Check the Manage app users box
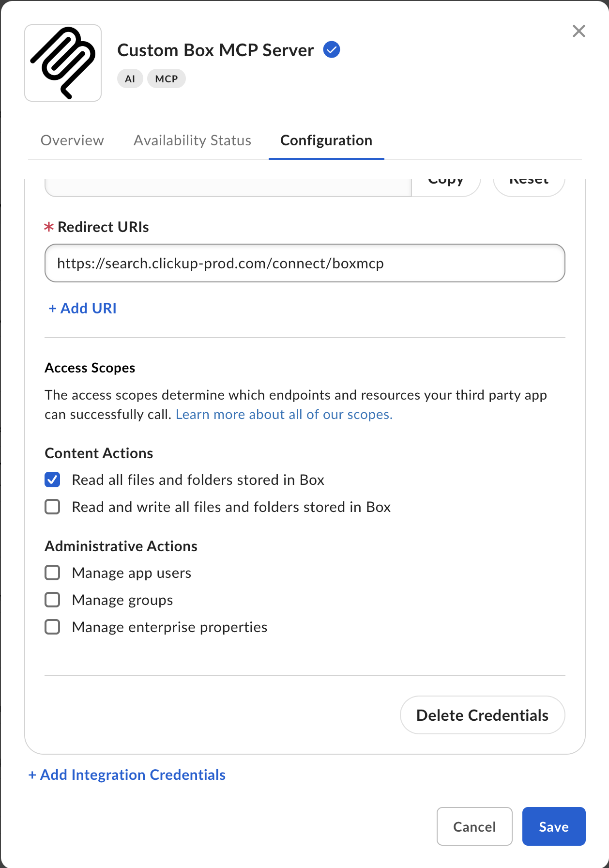The width and height of the screenshot is (609, 868). point(52,573)
